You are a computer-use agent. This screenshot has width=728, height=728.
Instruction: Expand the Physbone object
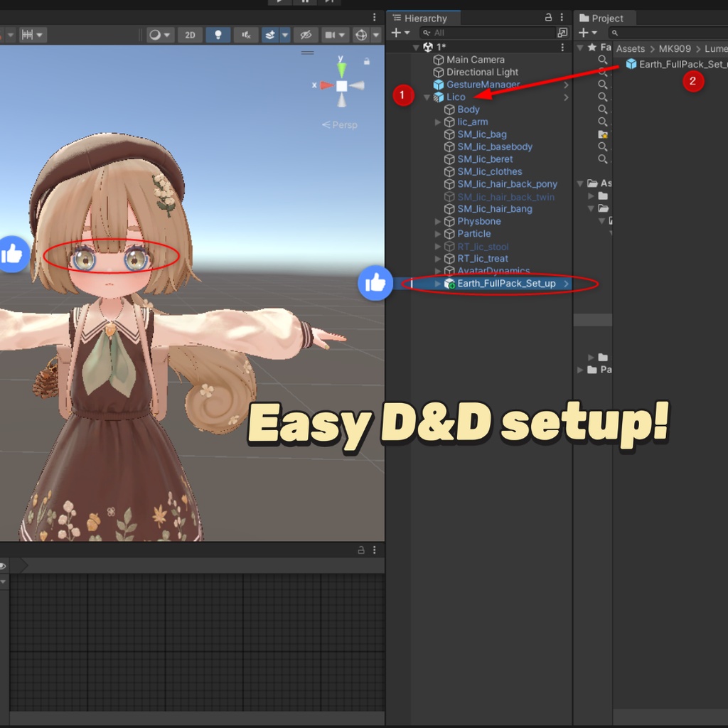[437, 222]
